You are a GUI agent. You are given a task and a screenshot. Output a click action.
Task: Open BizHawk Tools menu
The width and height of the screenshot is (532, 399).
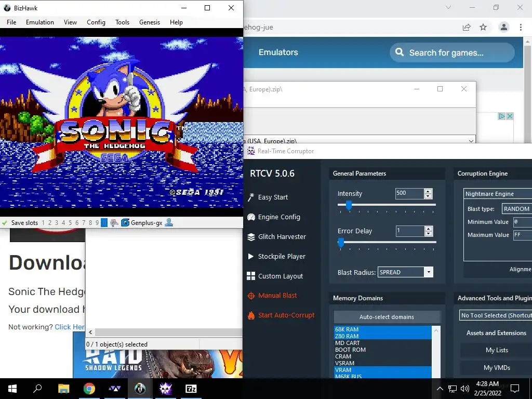point(122,22)
